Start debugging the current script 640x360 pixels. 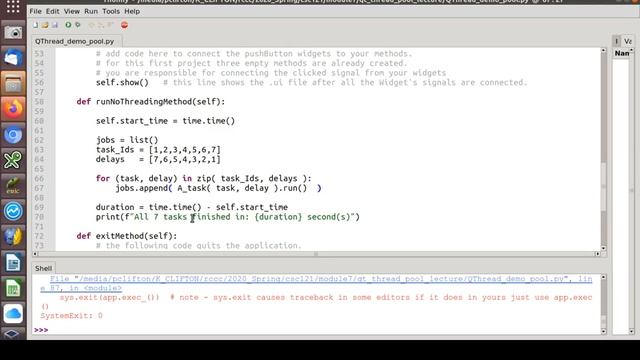pyautogui.click(x=78, y=25)
